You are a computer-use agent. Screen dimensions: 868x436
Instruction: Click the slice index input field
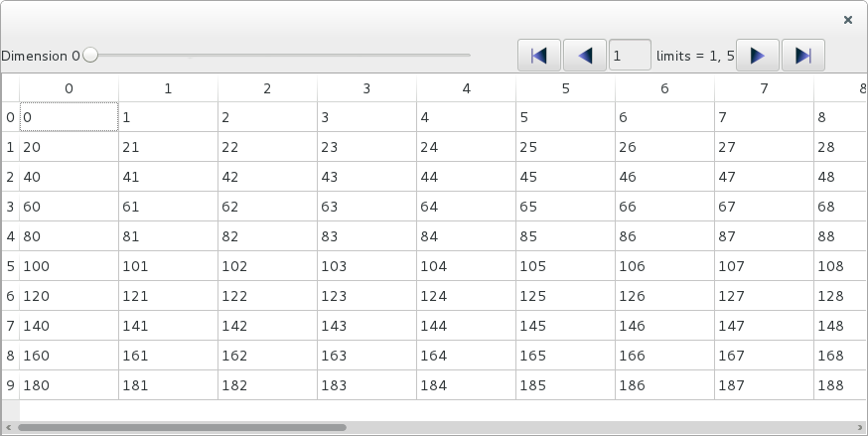pos(630,56)
